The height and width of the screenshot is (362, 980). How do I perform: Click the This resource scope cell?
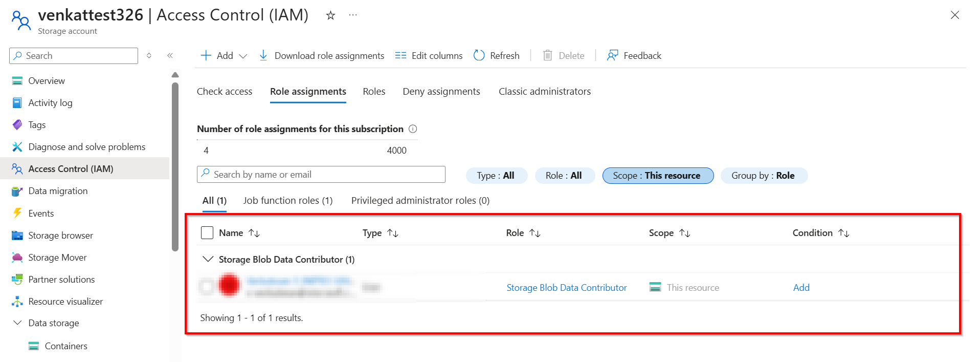684,288
